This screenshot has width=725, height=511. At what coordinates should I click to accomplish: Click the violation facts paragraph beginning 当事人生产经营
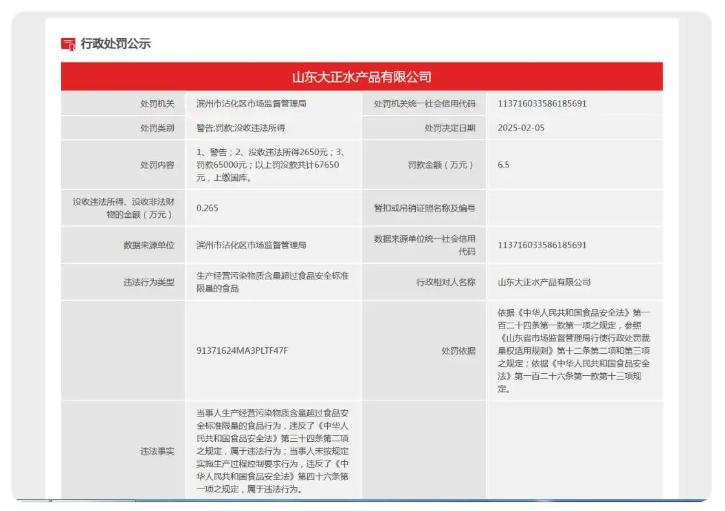272,451
